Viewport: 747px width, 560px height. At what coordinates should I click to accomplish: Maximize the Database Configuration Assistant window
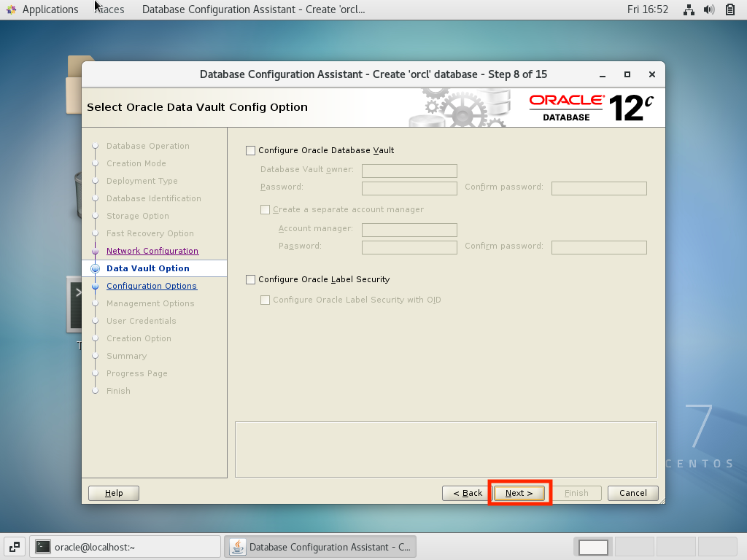(x=627, y=75)
